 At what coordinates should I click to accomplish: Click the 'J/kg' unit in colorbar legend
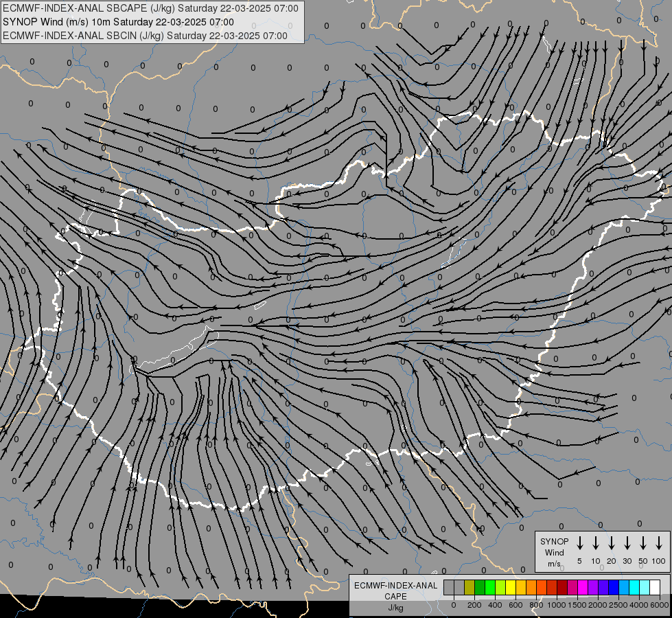(x=395, y=608)
